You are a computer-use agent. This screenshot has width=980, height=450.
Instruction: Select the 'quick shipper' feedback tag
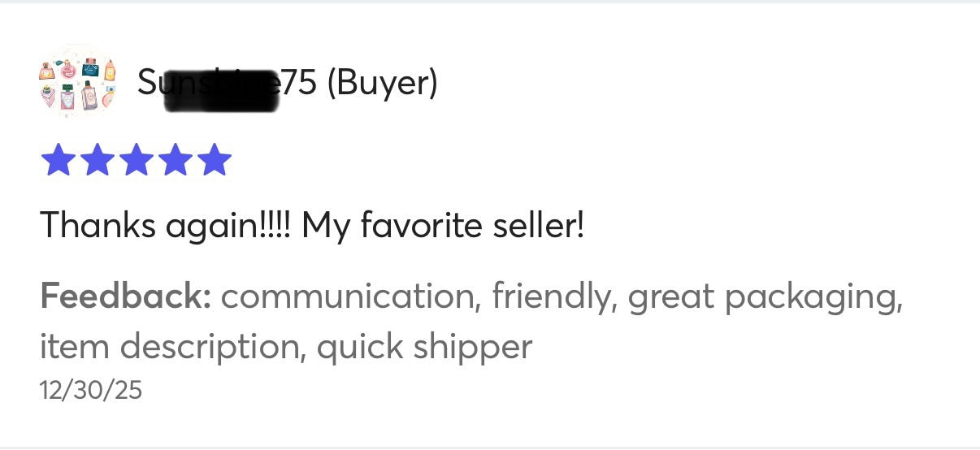[x=424, y=347]
